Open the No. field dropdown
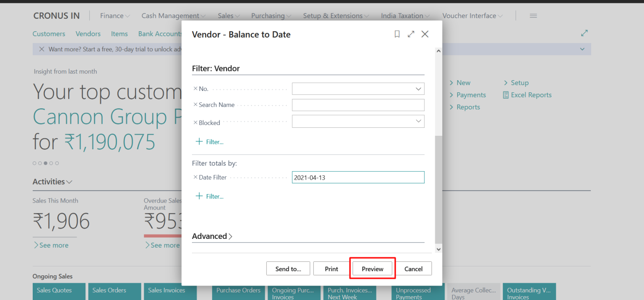The width and height of the screenshot is (644, 300). pyautogui.click(x=419, y=88)
